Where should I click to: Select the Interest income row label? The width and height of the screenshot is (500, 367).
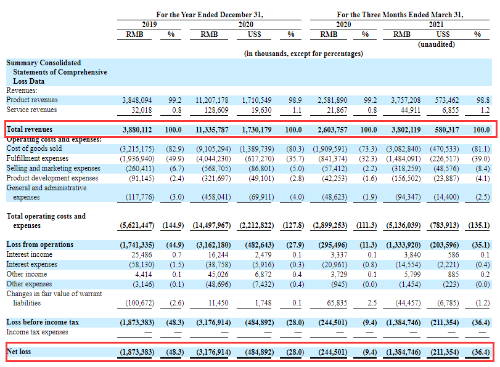(x=29, y=254)
